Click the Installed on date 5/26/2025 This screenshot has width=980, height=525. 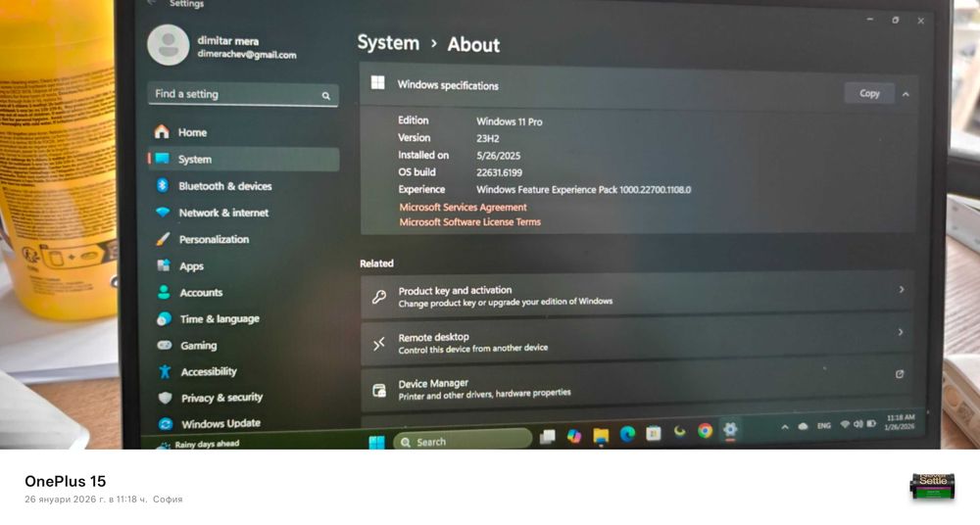pos(498,156)
